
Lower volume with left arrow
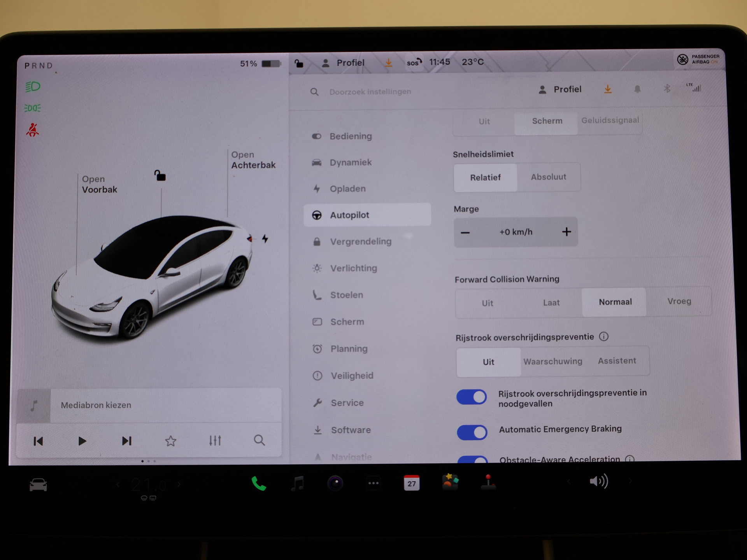coord(569,481)
